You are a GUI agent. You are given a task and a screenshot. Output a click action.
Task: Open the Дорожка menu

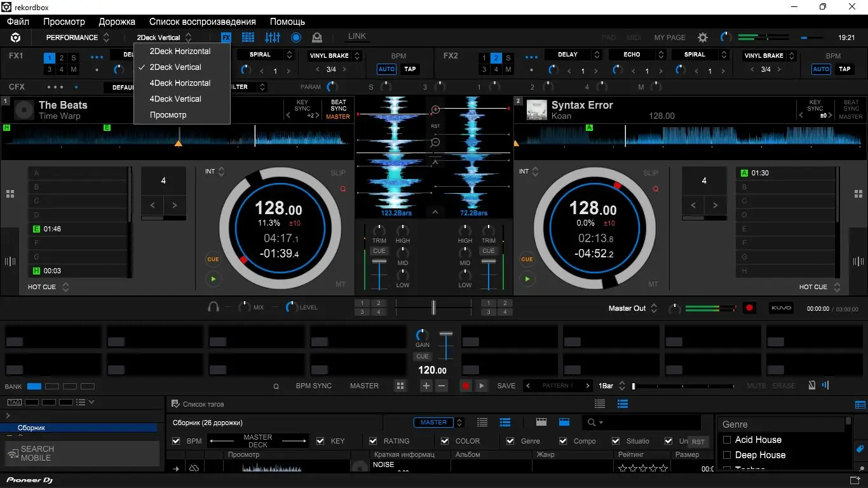coord(117,21)
